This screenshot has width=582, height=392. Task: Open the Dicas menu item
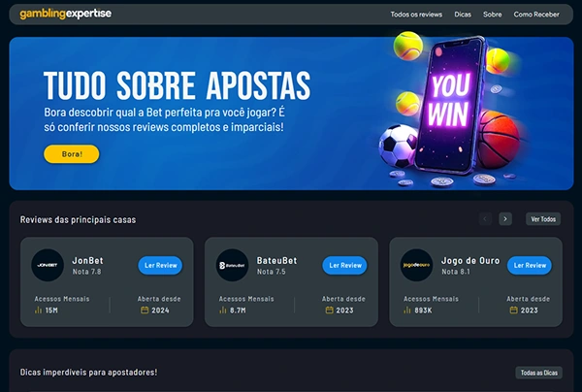click(463, 15)
